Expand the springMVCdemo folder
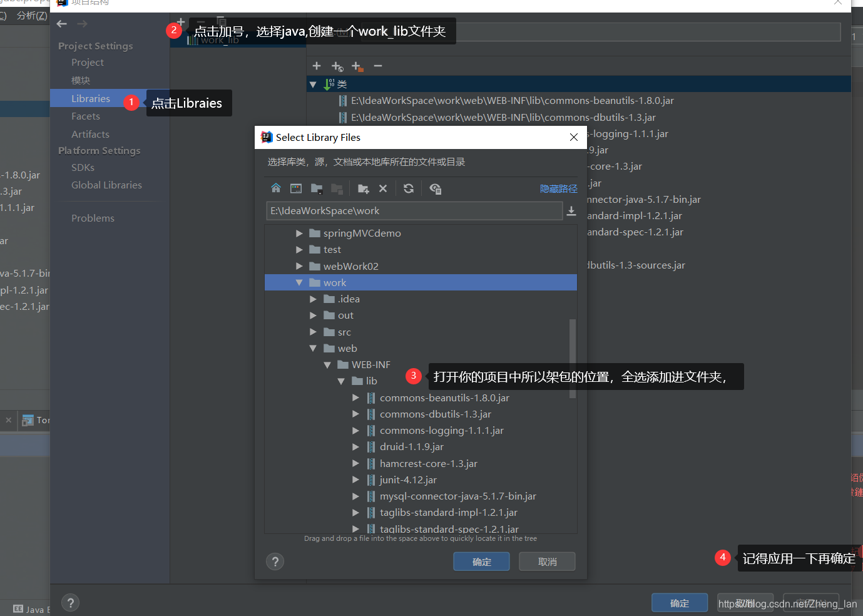863x616 pixels. (299, 234)
